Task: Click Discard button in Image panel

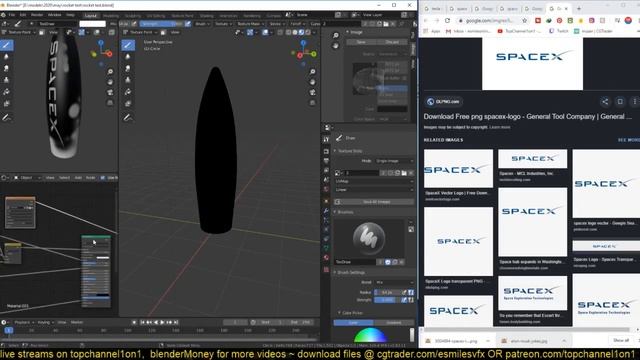Action: 392,42
